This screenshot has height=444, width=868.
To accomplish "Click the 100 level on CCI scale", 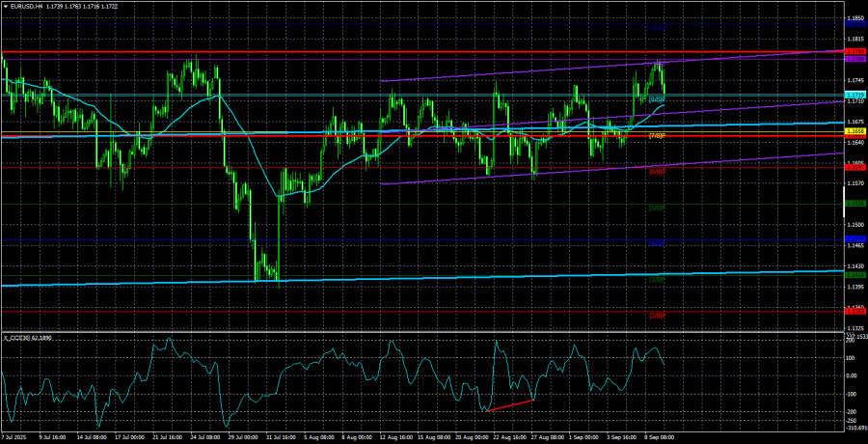I will coord(851,358).
